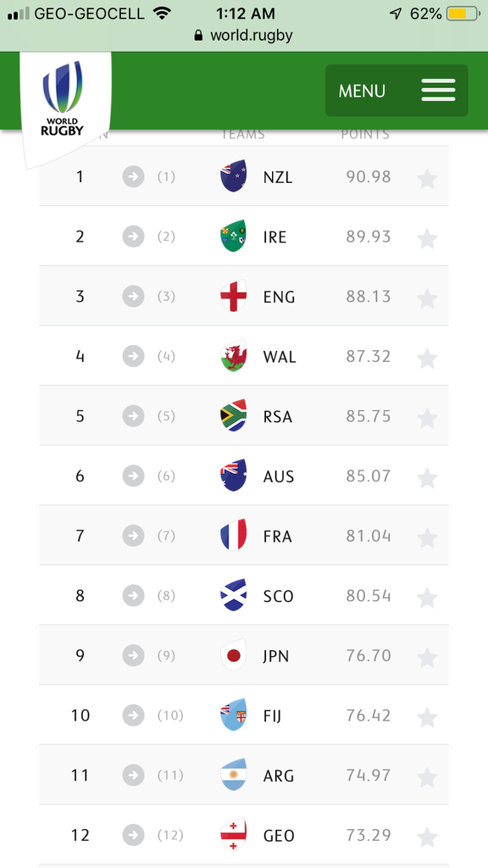This screenshot has height=868, width=488.
Task: Tap the Argentina flag icon
Action: [234, 775]
